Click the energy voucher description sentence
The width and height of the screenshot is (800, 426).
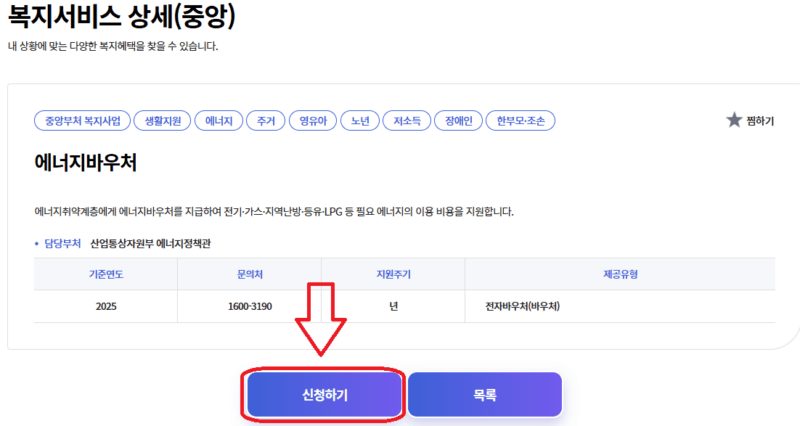(274, 212)
